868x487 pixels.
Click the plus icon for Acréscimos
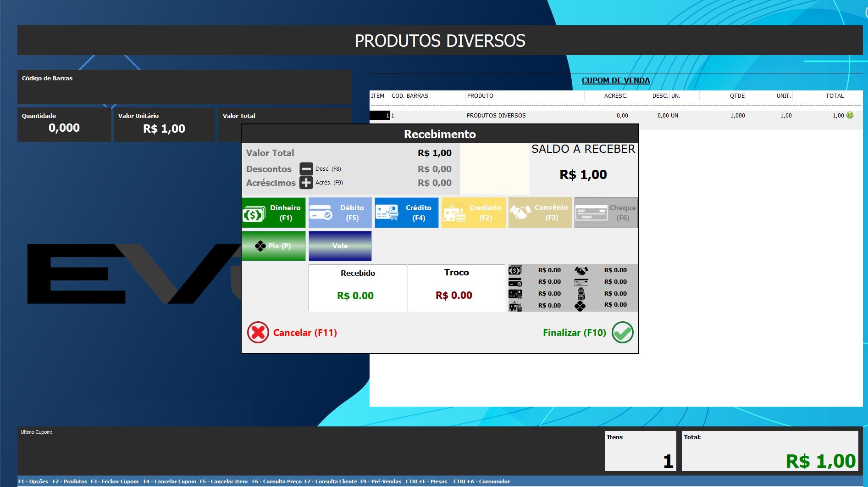306,183
